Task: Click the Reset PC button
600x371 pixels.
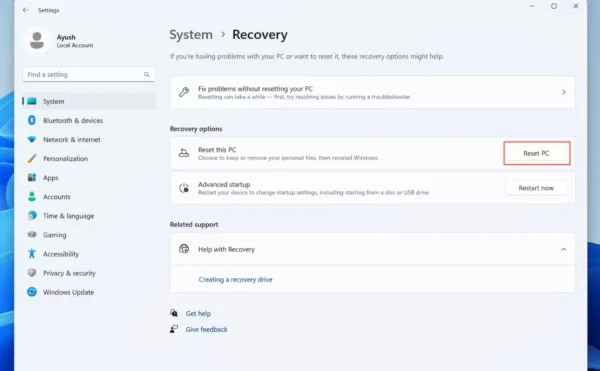Action: point(536,153)
